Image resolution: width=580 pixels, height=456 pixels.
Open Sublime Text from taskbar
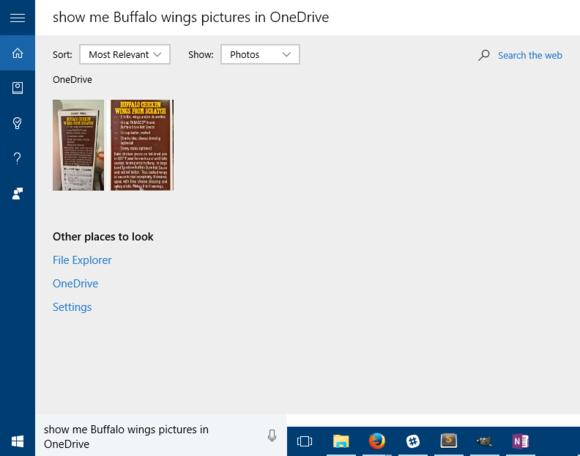448,441
